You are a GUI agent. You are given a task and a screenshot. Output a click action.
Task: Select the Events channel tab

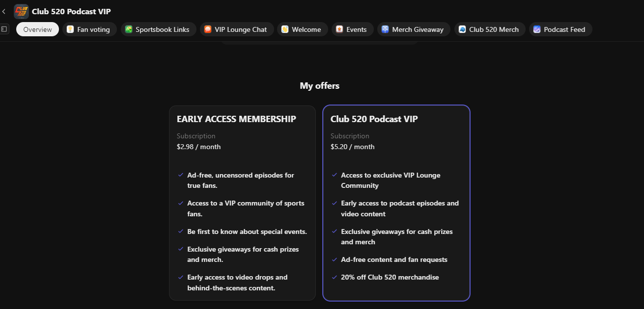click(x=352, y=29)
